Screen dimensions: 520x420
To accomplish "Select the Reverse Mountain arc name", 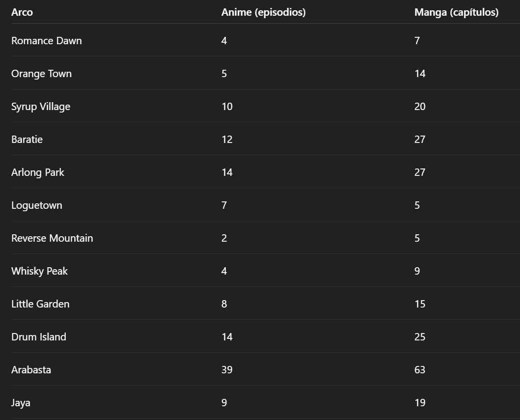I will click(x=52, y=238).
